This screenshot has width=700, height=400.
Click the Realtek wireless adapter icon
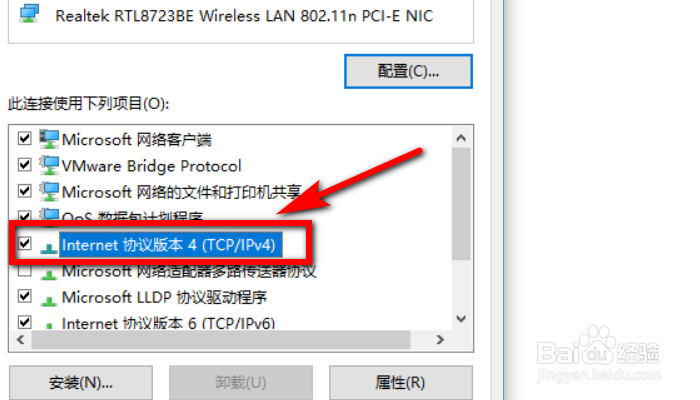[x=29, y=13]
